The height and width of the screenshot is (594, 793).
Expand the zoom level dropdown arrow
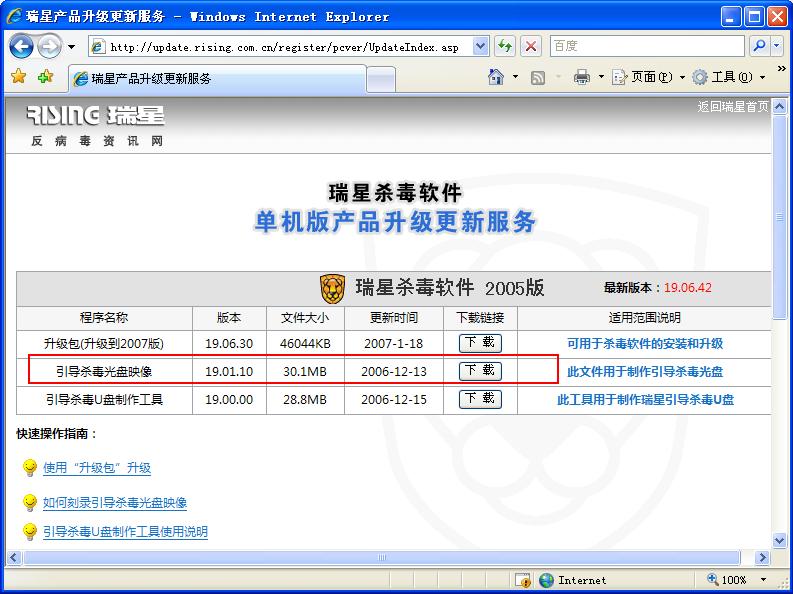(x=763, y=580)
